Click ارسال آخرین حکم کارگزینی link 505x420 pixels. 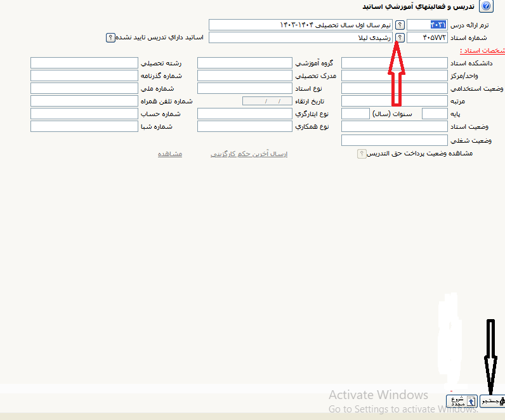click(x=249, y=154)
